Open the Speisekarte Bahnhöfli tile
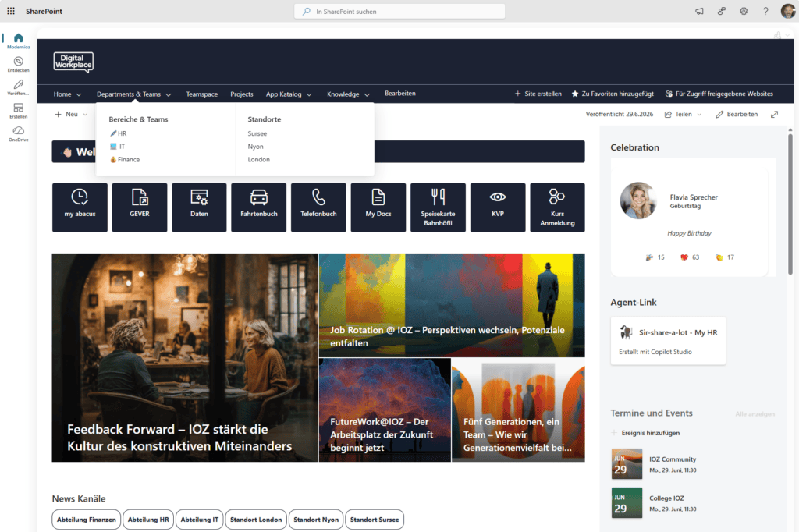Viewport: 799px width, 532px height. (x=438, y=207)
